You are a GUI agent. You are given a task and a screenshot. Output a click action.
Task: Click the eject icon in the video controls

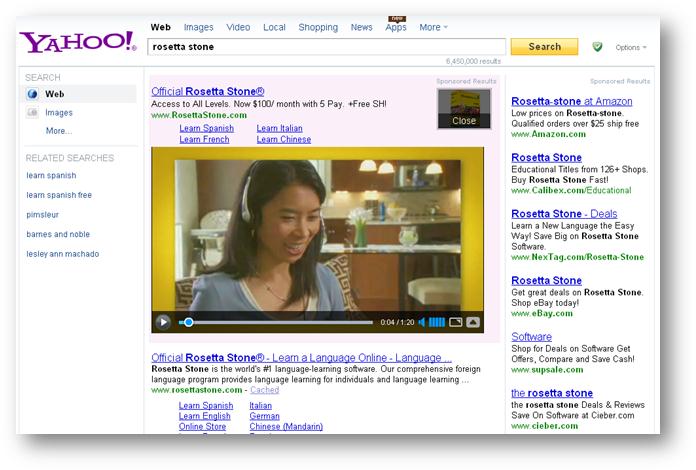point(473,322)
